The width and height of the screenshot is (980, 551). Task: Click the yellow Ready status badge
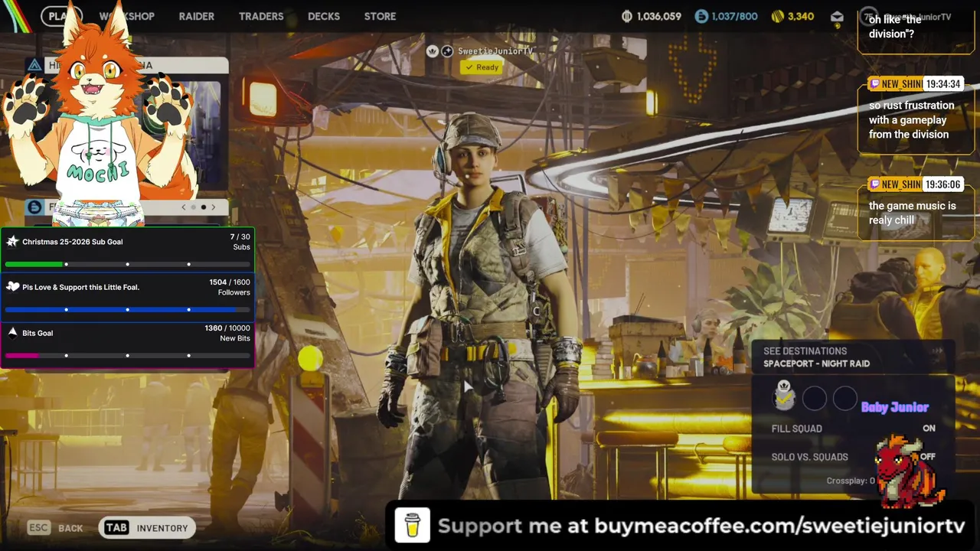coord(482,67)
